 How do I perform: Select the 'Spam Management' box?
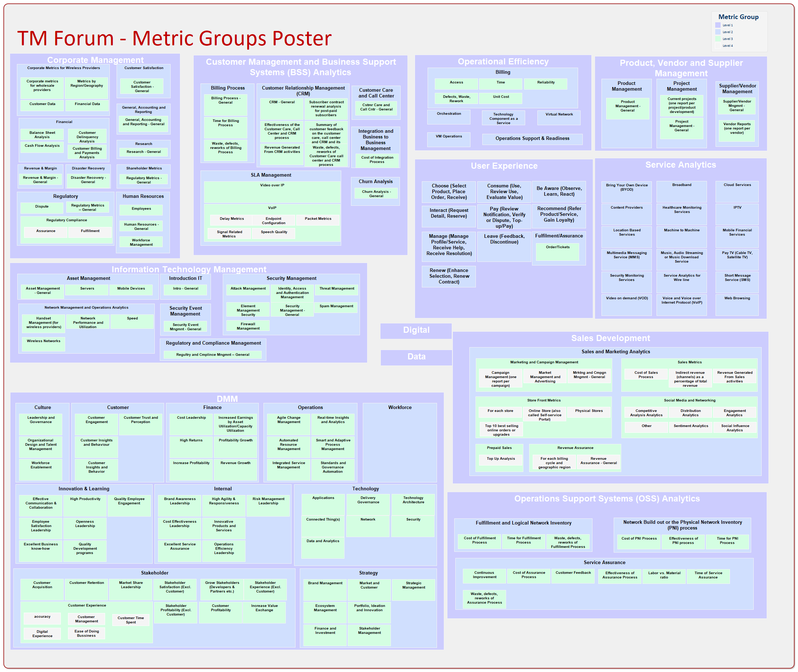pos(336,308)
